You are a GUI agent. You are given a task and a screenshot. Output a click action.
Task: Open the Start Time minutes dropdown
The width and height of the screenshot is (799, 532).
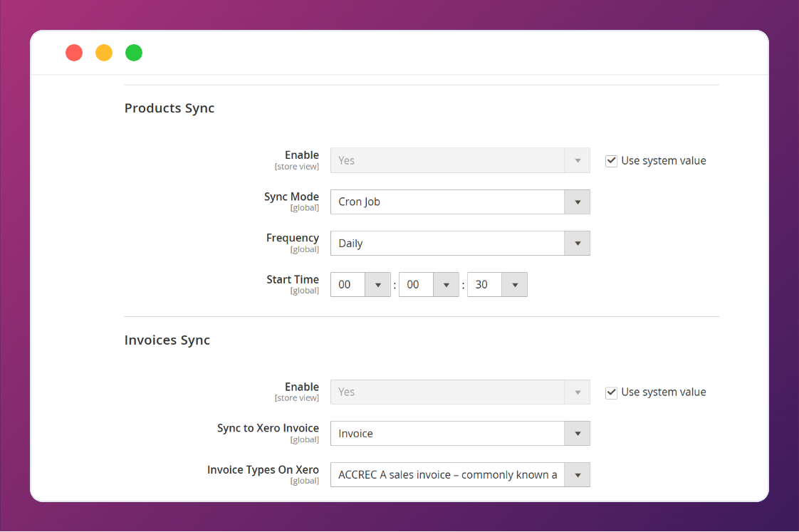point(429,284)
